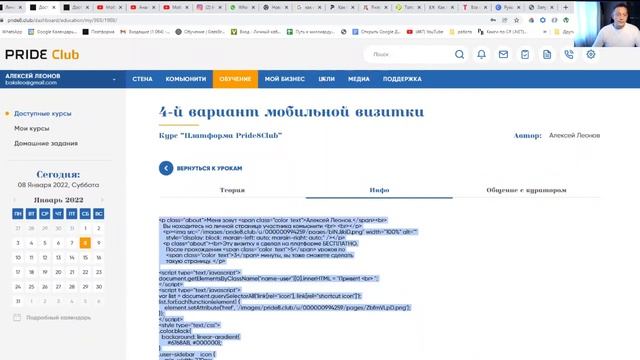
Task: Click the course name Платформа Pride8Club
Action: (220, 136)
